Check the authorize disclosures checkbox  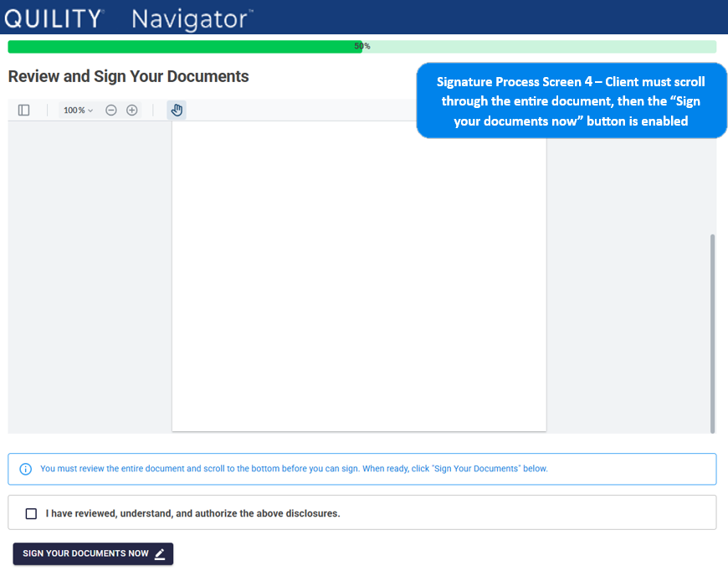pos(31,513)
